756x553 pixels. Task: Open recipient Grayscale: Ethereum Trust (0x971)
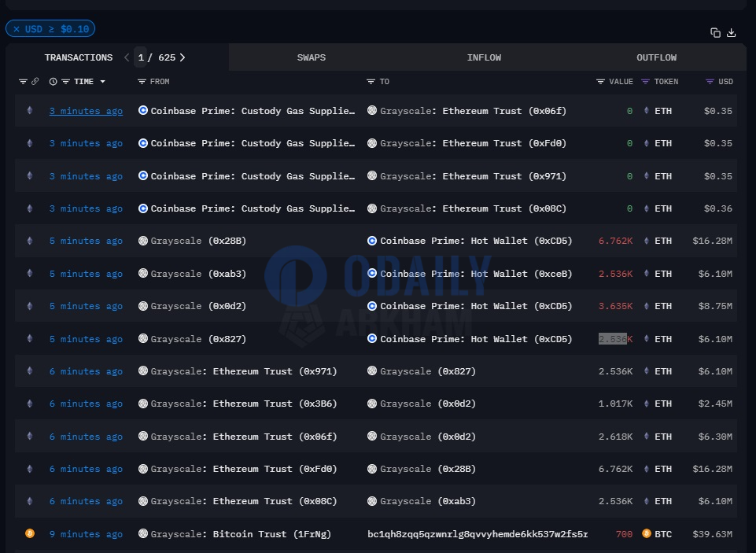point(473,176)
